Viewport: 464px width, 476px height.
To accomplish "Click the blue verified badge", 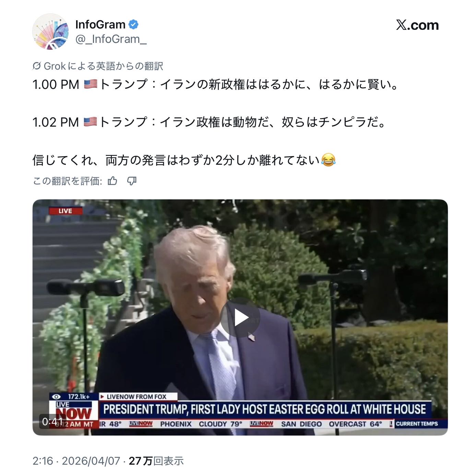I will click(133, 25).
